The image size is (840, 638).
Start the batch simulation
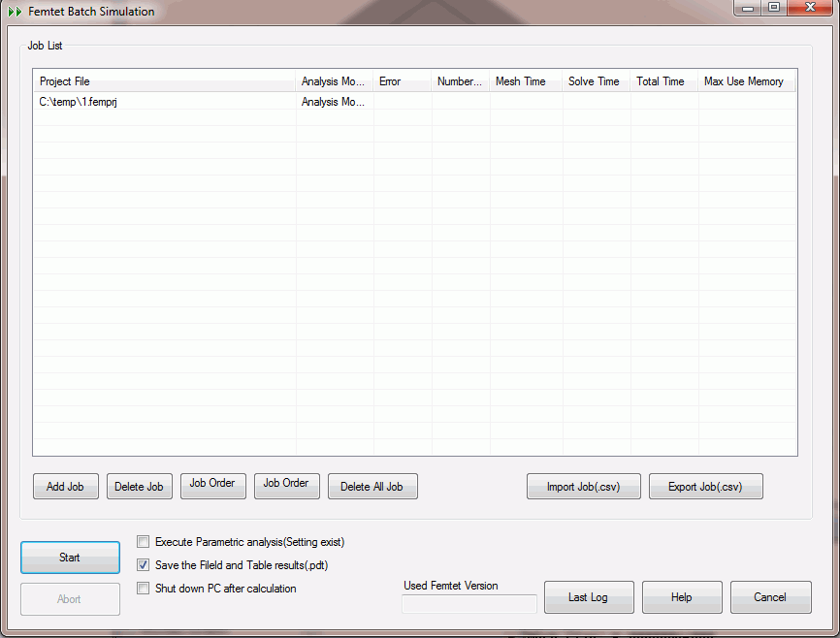pyautogui.click(x=70, y=558)
